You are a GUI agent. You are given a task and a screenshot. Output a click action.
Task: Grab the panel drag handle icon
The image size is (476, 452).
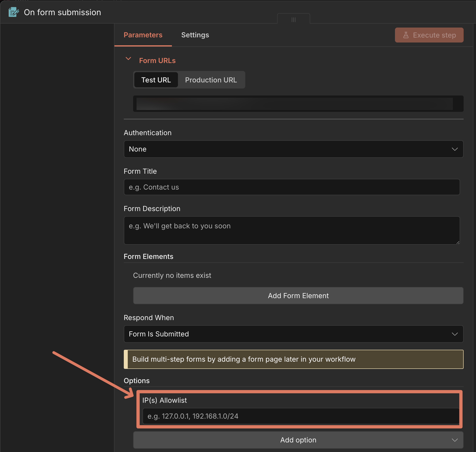(293, 20)
